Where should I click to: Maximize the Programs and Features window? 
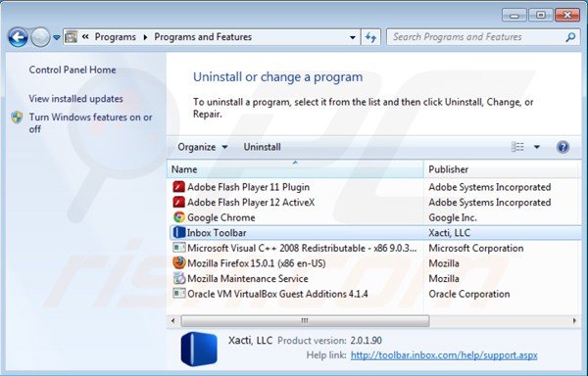(540, 15)
